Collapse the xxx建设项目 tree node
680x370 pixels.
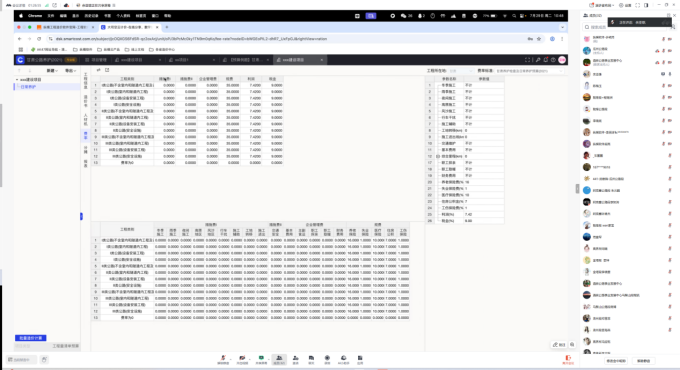click(17, 80)
